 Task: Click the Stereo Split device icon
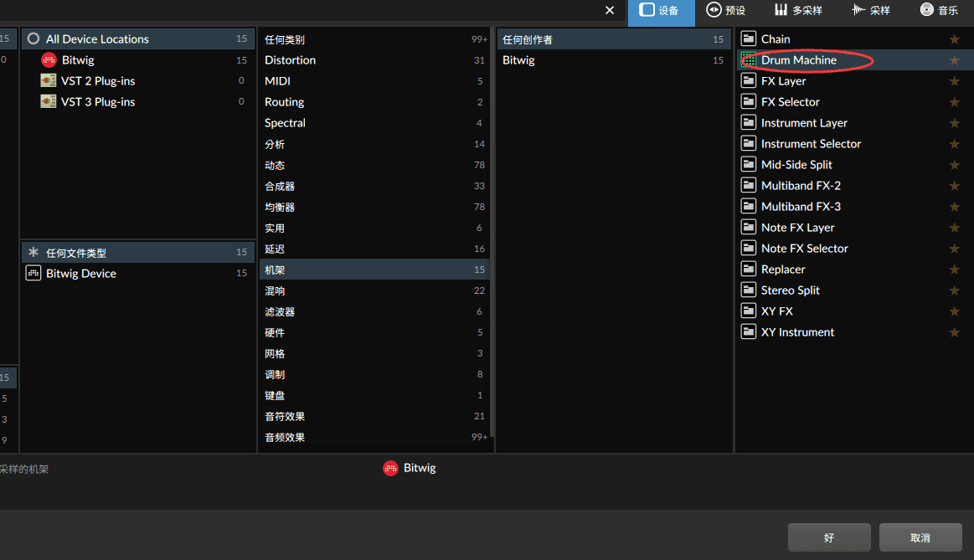pyautogui.click(x=749, y=290)
